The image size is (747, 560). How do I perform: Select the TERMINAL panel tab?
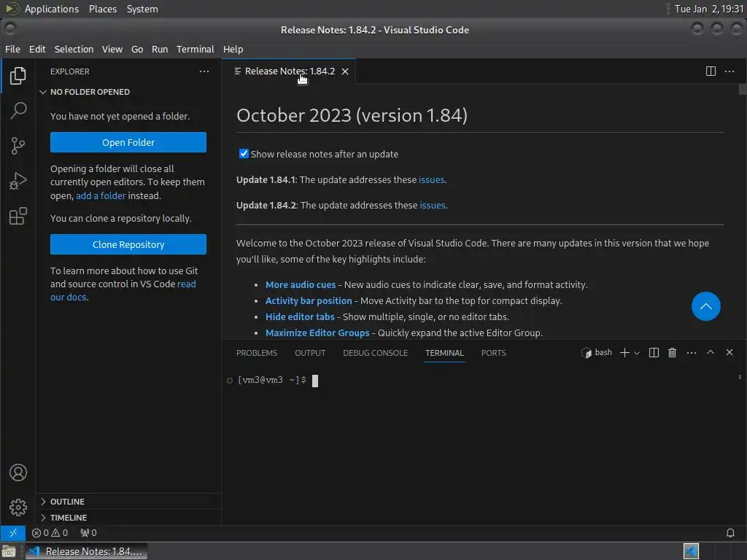pos(444,353)
